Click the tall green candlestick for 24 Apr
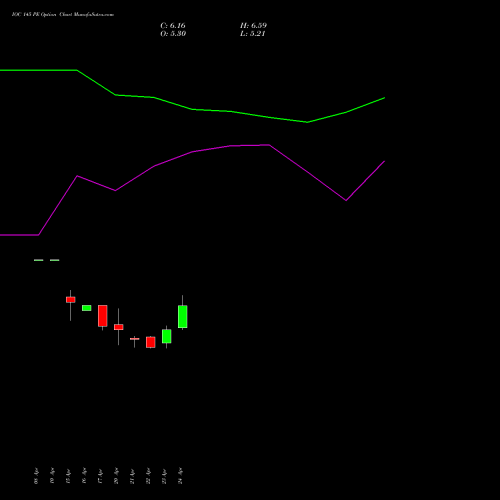This screenshot has height=500, width=500. pyautogui.click(x=183, y=317)
